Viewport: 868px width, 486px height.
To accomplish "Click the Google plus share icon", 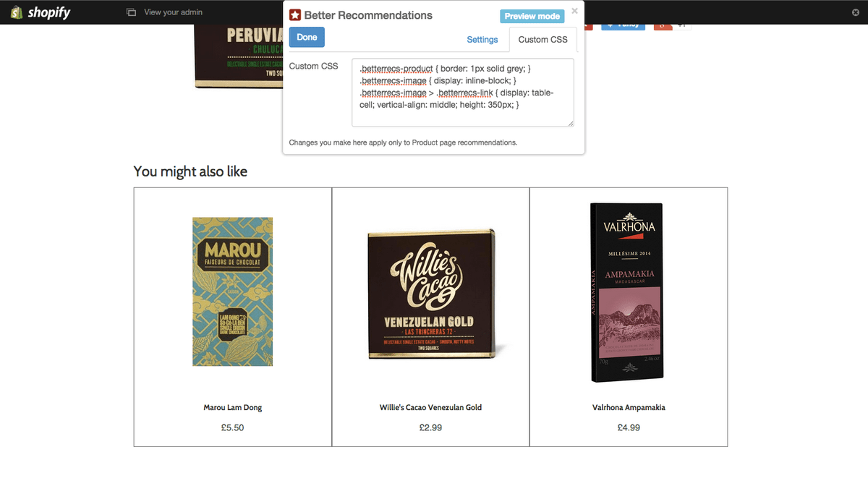I will click(x=662, y=26).
